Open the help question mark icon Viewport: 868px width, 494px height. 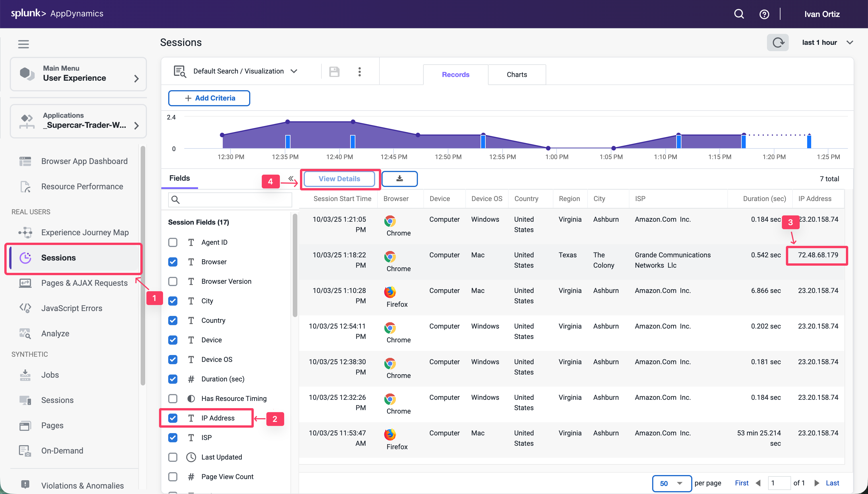tap(764, 14)
